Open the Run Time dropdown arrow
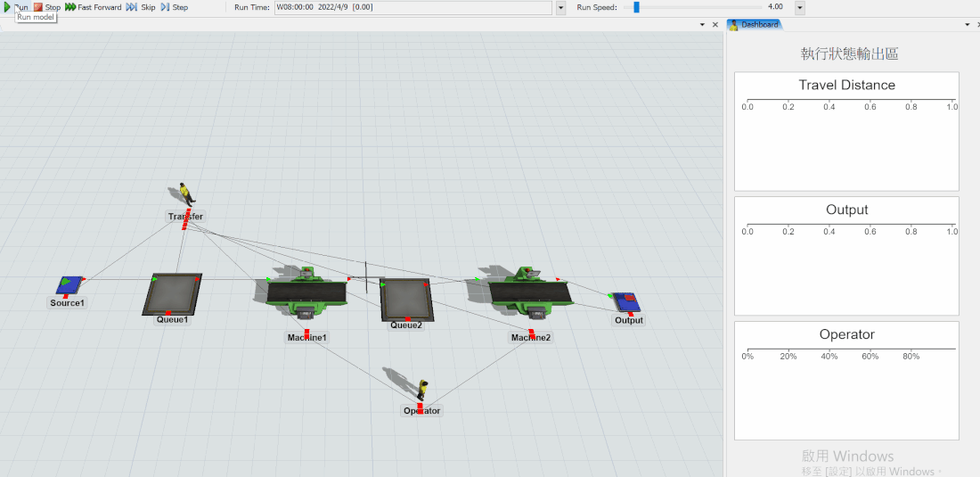Image resolution: width=980 pixels, height=477 pixels. click(x=560, y=8)
